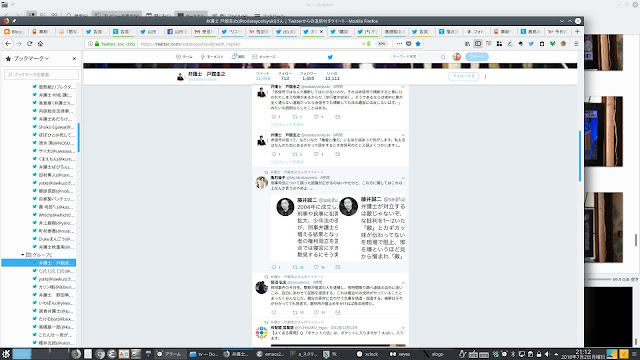The width and height of the screenshot is (640, 360).
Task: Open the taskbar clock showing 21:12
Action: tap(583, 354)
